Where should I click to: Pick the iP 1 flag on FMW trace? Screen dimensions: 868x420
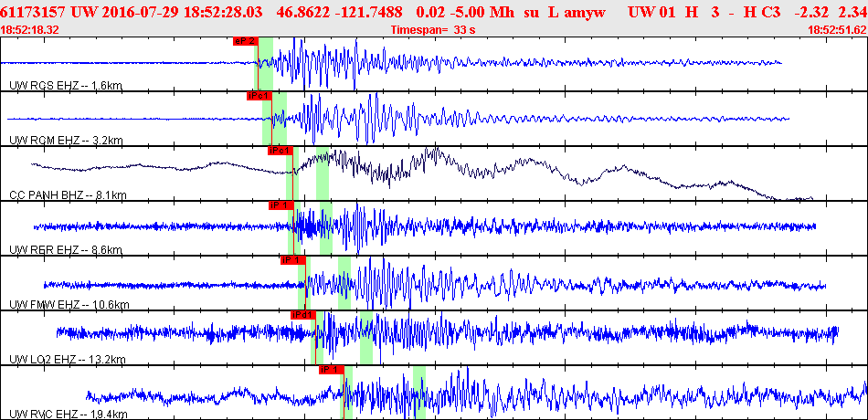tap(291, 260)
